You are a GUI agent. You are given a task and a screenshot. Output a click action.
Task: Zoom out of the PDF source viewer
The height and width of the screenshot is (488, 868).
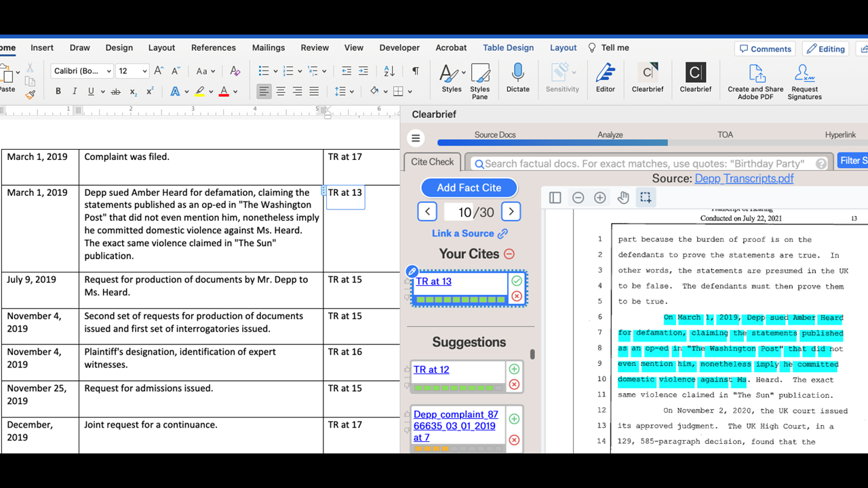click(x=578, y=198)
